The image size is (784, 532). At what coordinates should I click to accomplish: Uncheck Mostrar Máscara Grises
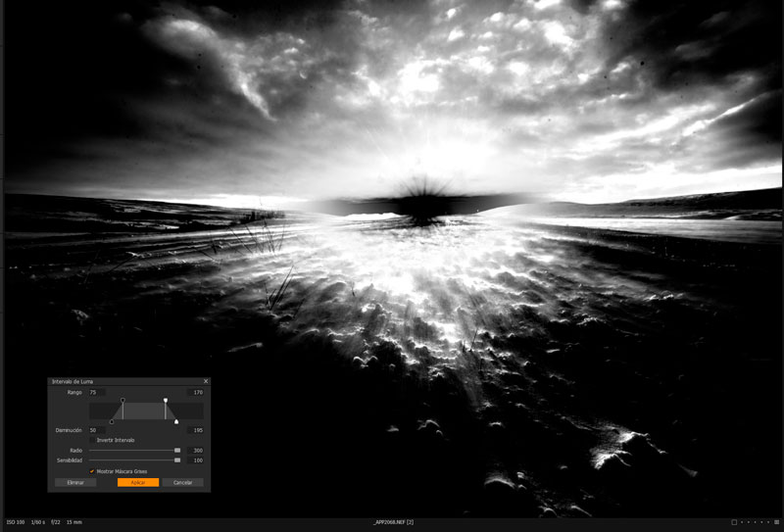pyautogui.click(x=92, y=471)
